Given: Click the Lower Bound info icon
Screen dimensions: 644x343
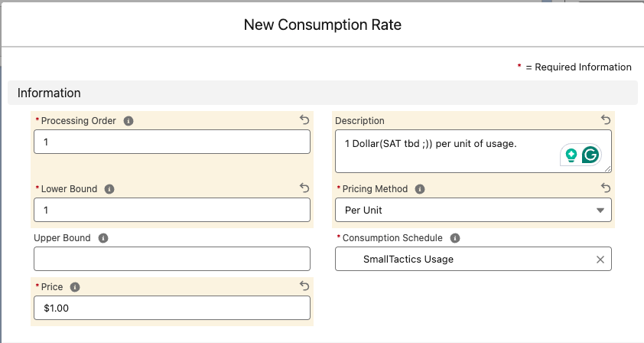Looking at the screenshot, I should tap(109, 189).
